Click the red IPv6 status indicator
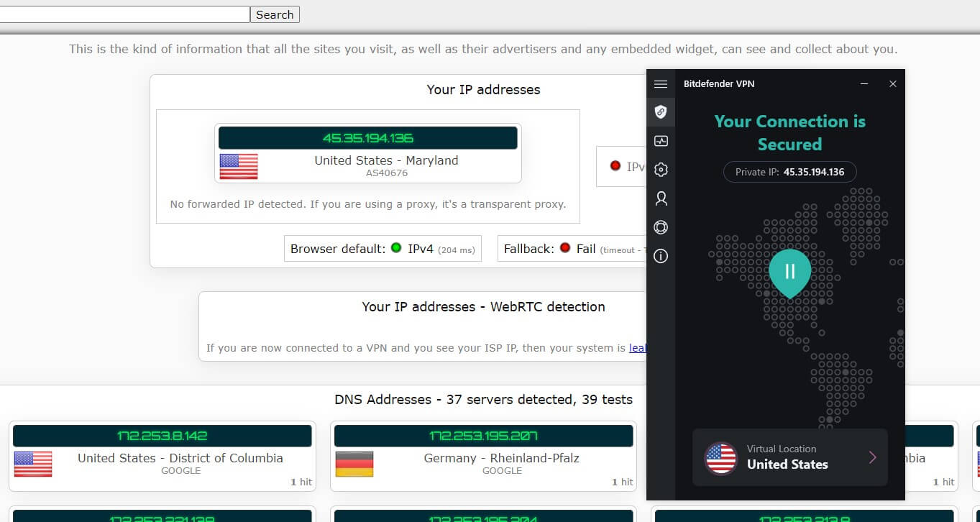 (x=615, y=166)
